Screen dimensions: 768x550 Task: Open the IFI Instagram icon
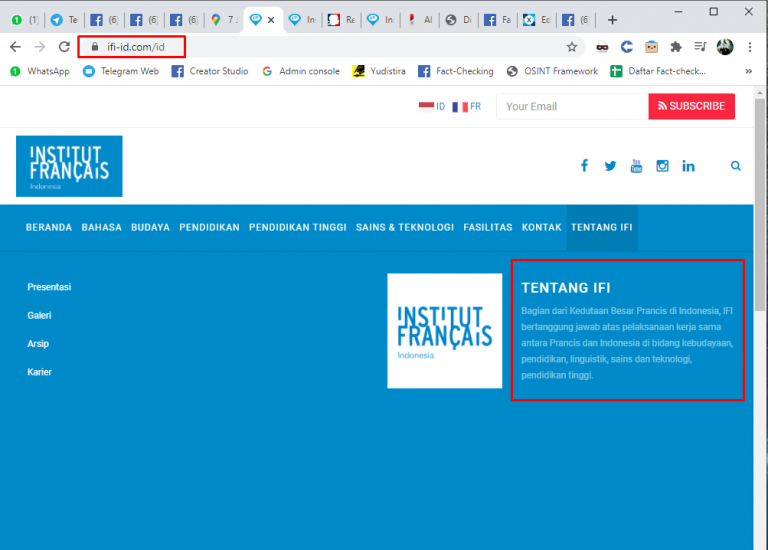tap(662, 166)
